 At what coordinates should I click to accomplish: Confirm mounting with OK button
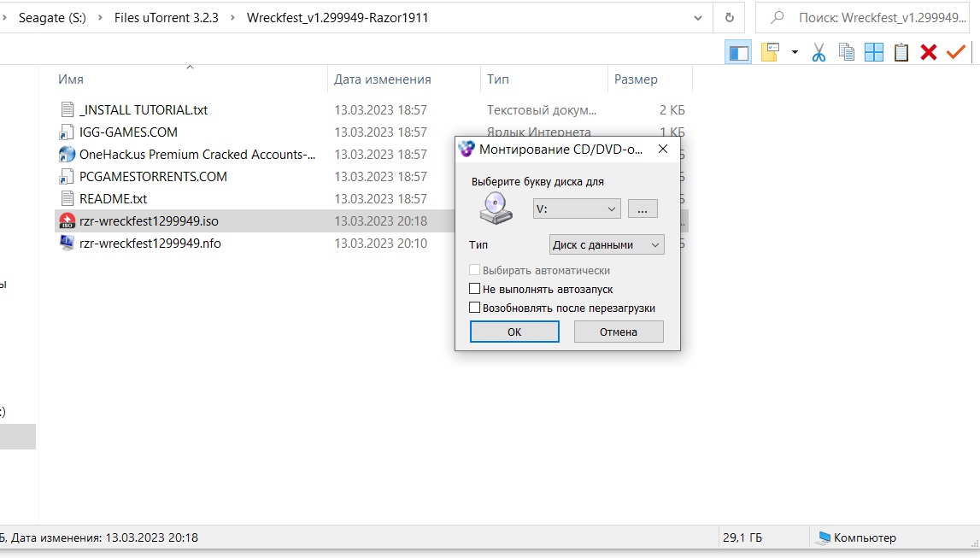[x=514, y=332]
